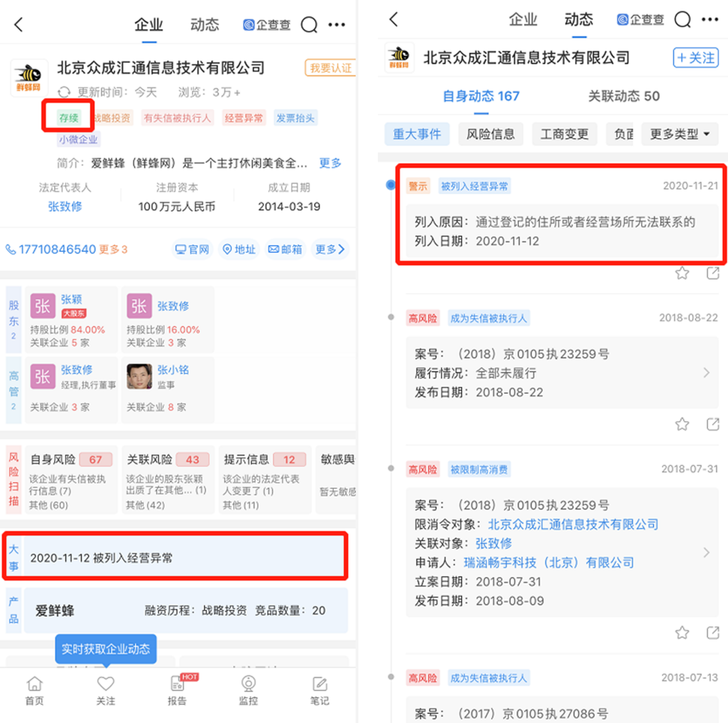Expand 2018-08-22 case details chevron

click(706, 373)
